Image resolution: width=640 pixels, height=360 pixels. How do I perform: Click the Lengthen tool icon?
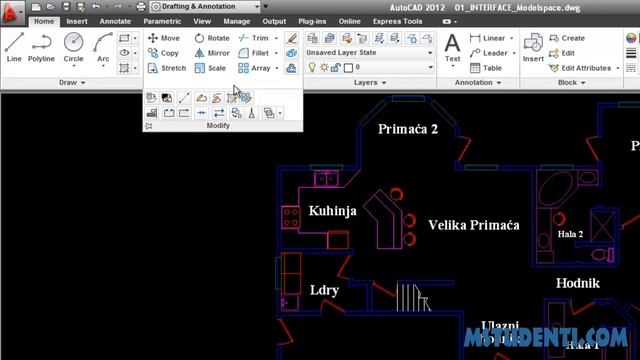184,98
